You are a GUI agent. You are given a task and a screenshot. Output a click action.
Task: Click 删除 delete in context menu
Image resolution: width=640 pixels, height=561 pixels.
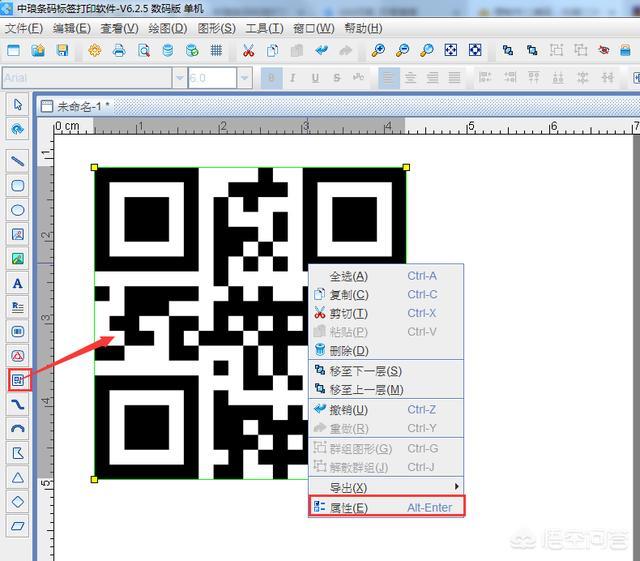point(348,351)
